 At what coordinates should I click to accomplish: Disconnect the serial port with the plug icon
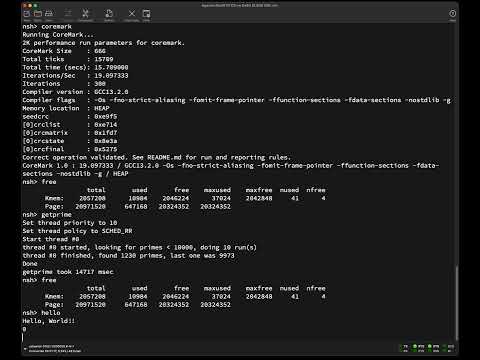pyautogui.click(x=86, y=14)
